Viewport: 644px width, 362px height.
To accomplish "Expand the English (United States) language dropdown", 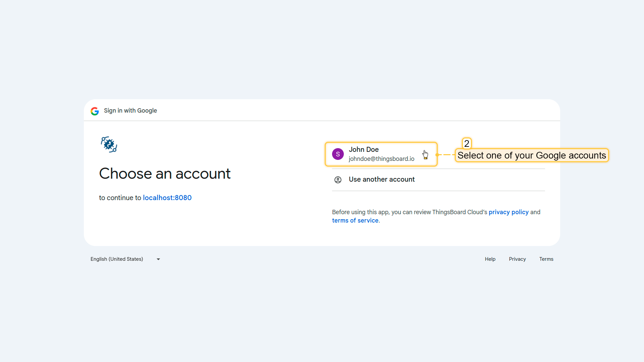I will click(117, 259).
